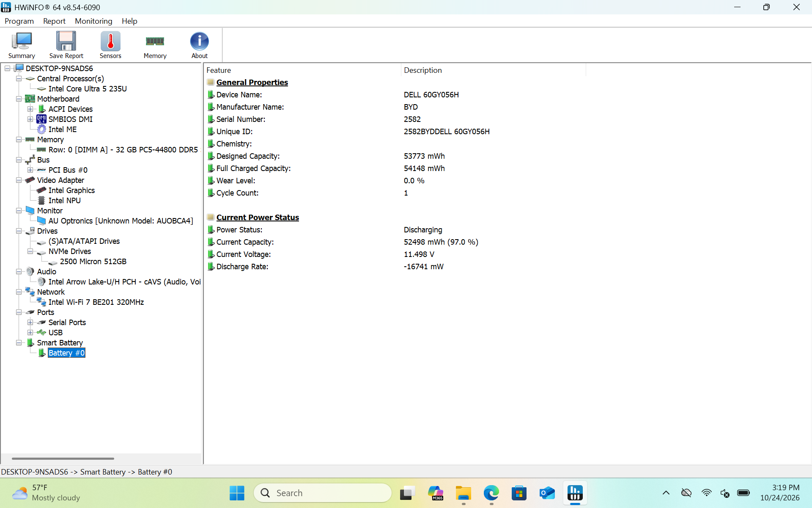This screenshot has height=508, width=812.
Task: Open File Explorer from the taskbar
Action: 463,493
